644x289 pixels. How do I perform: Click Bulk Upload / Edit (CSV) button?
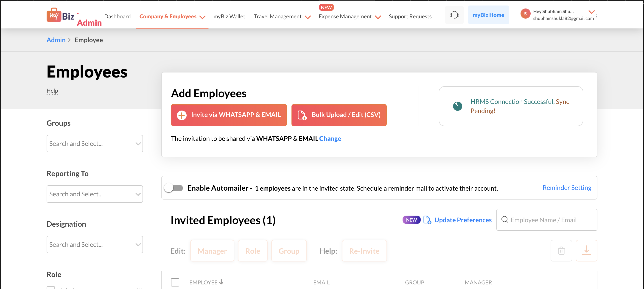(x=339, y=115)
